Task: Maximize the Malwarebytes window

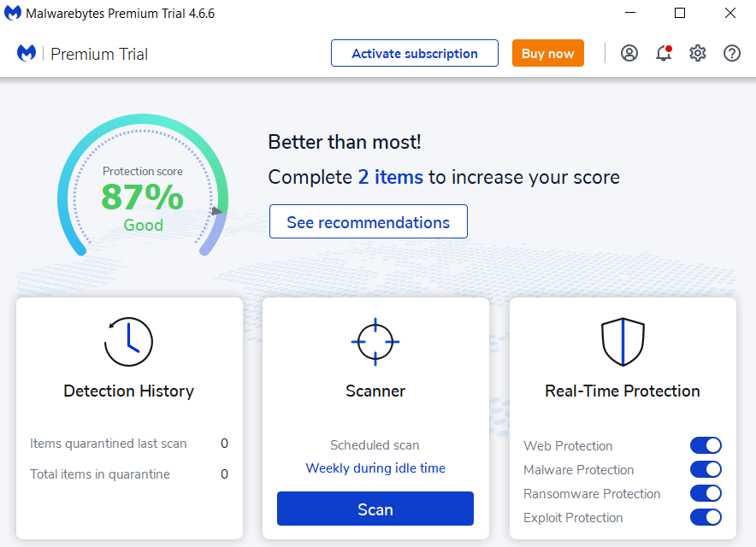Action: coord(680,13)
